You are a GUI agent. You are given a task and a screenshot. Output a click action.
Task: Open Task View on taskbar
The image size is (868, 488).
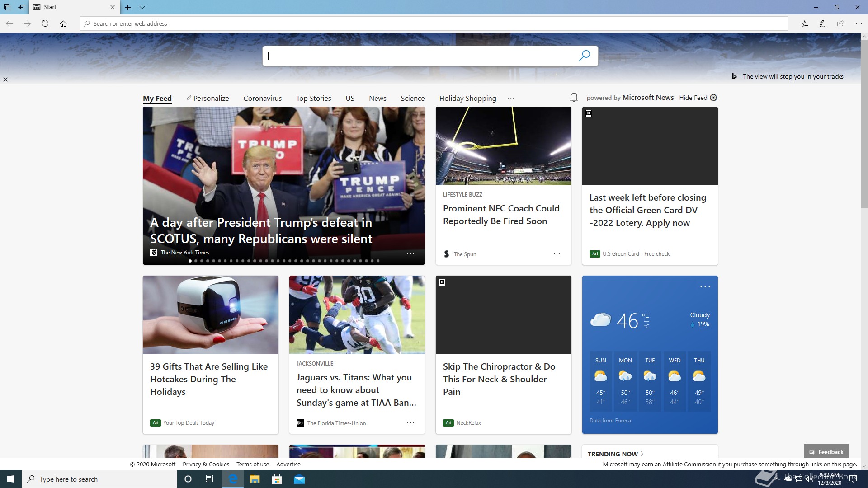[x=210, y=479]
